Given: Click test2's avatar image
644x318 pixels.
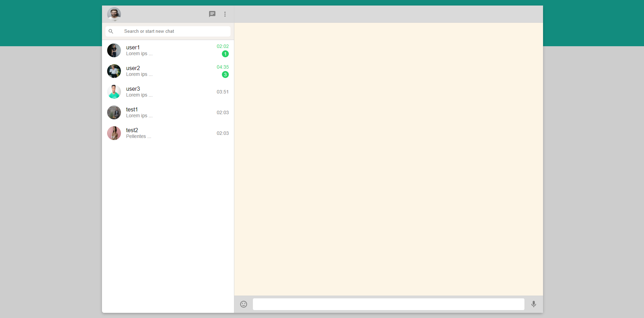Looking at the screenshot, I should 114,133.
